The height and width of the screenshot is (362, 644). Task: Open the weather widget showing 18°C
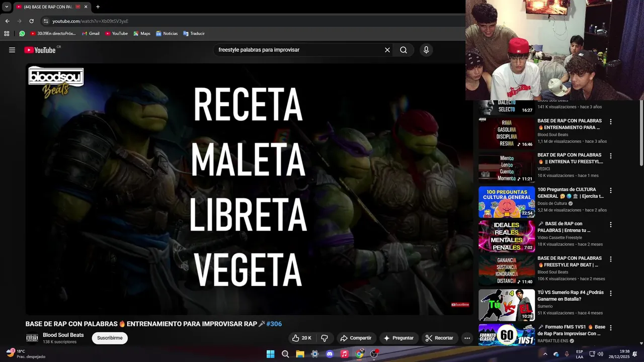[x=25, y=354]
